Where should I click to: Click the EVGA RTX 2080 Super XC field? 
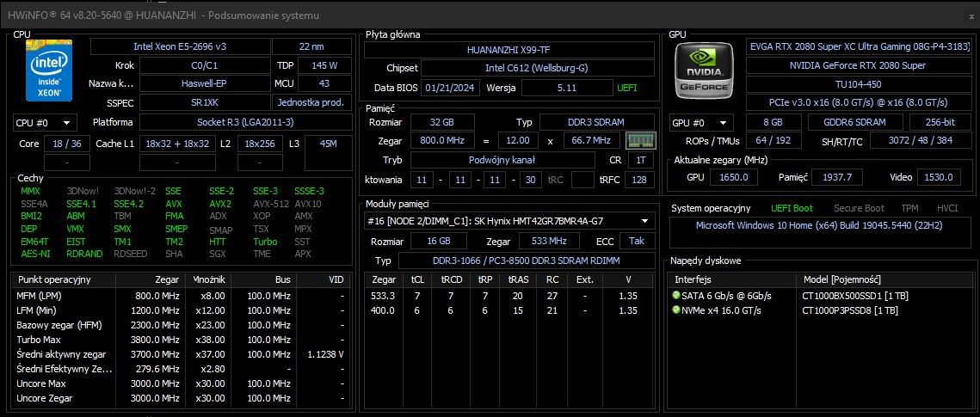[860, 46]
